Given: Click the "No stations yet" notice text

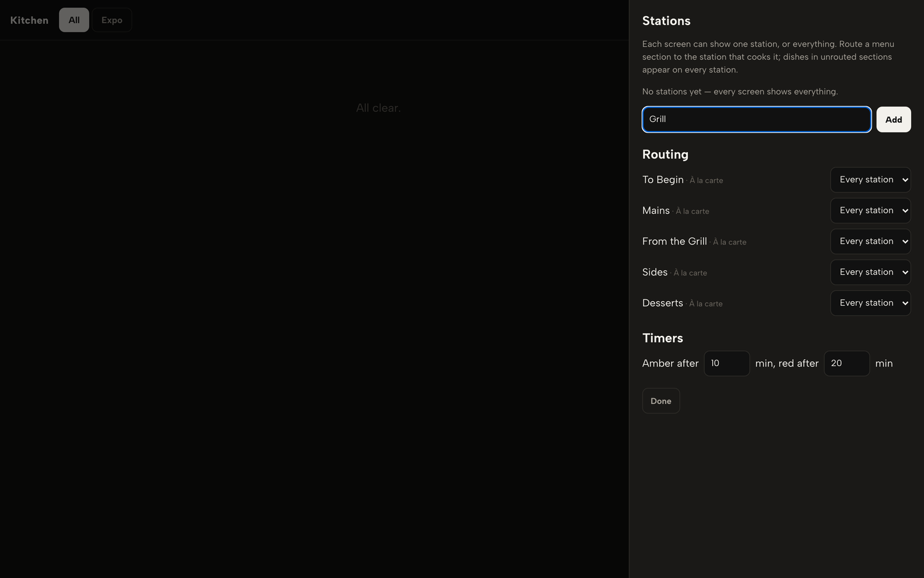Looking at the screenshot, I should 740,92.
